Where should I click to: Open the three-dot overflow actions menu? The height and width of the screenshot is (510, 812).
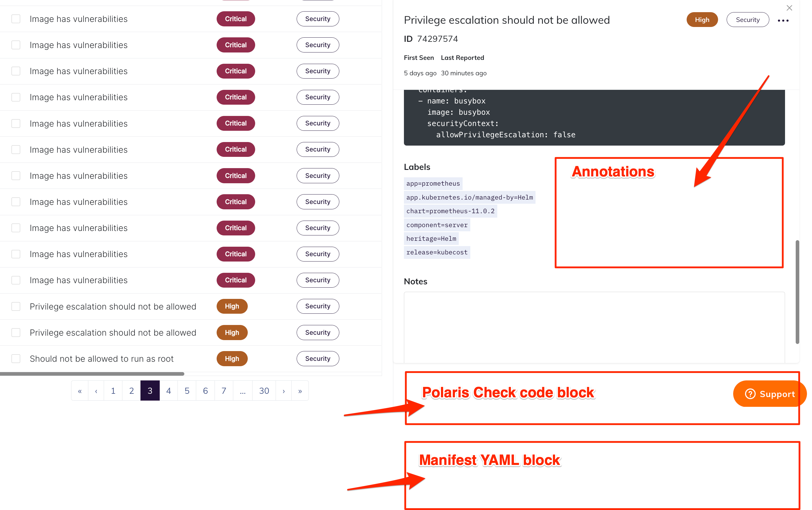783,20
